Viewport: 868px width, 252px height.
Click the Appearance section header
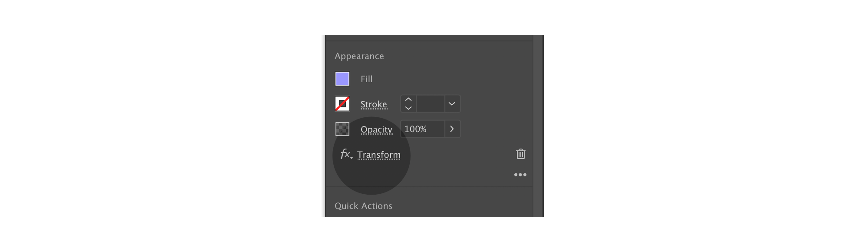pos(359,56)
